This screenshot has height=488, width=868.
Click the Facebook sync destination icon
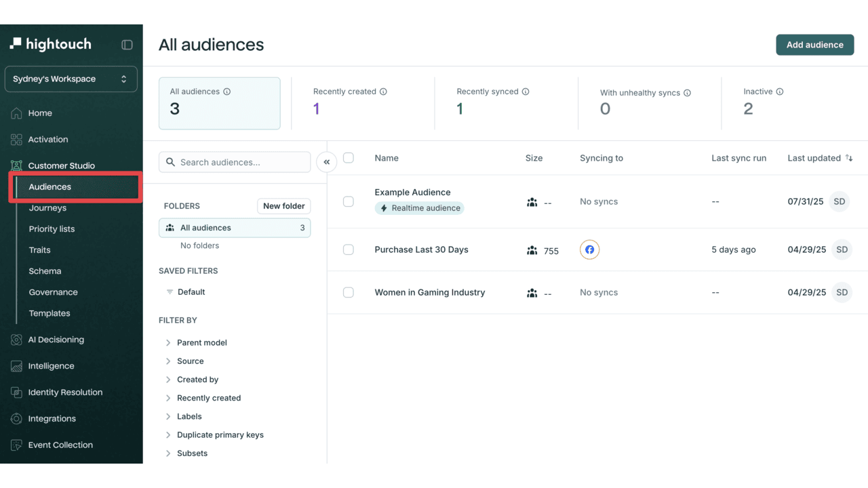(589, 250)
